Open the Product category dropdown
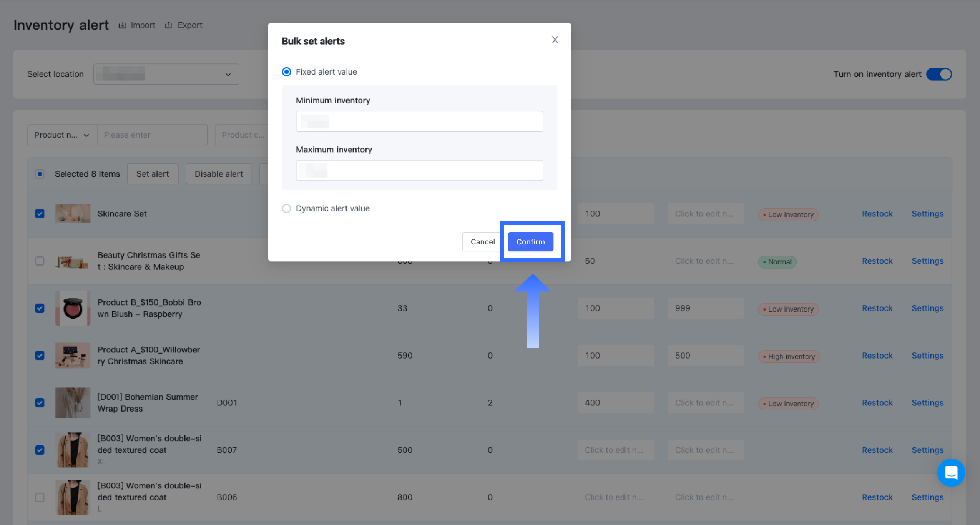Image resolution: width=980 pixels, height=525 pixels. 242,135
